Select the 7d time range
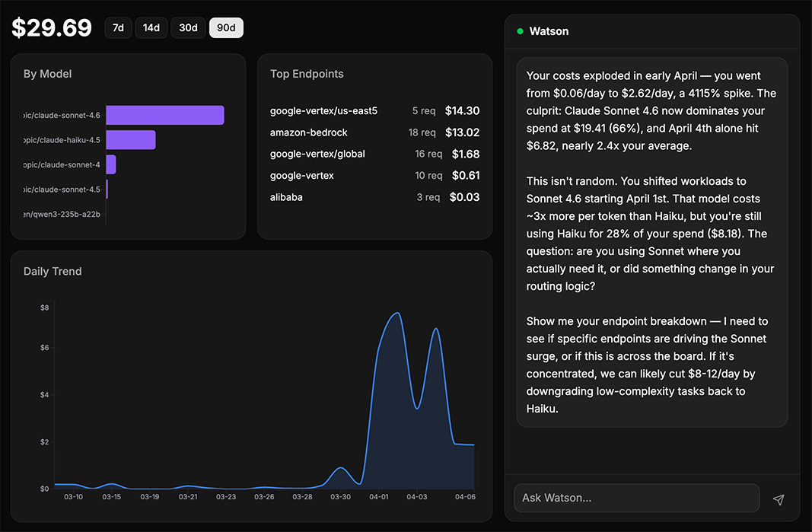The image size is (812, 532). [118, 27]
